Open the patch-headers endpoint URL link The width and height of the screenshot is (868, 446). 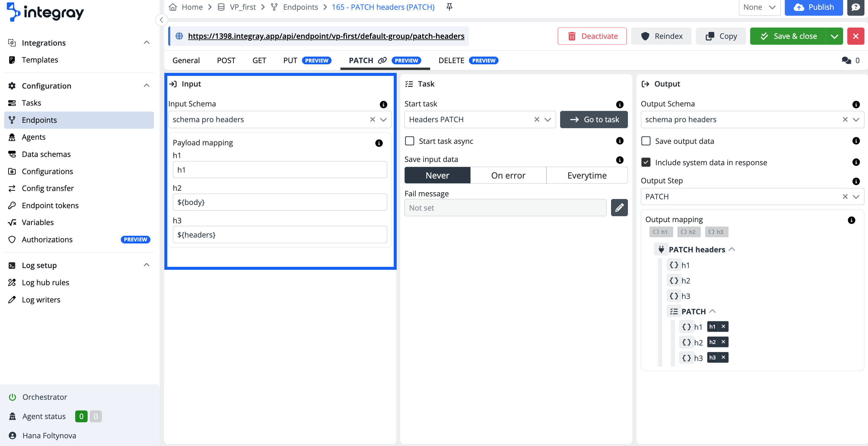coord(326,36)
